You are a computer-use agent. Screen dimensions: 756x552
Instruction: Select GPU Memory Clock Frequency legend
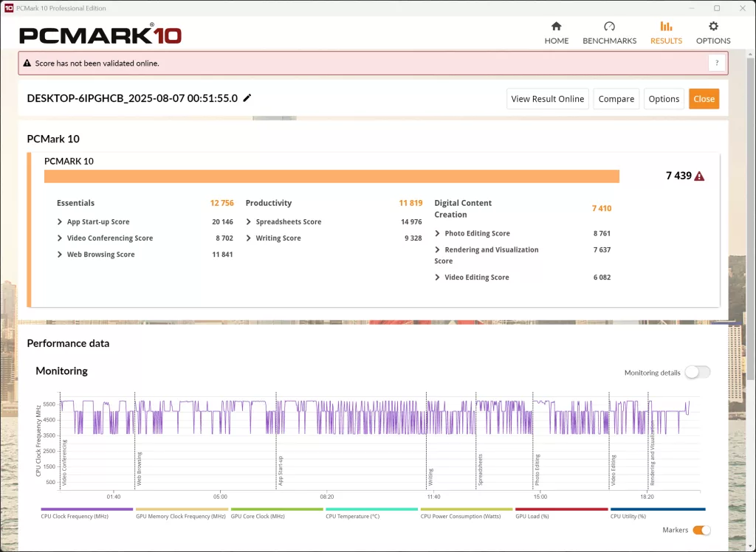pyautogui.click(x=182, y=513)
